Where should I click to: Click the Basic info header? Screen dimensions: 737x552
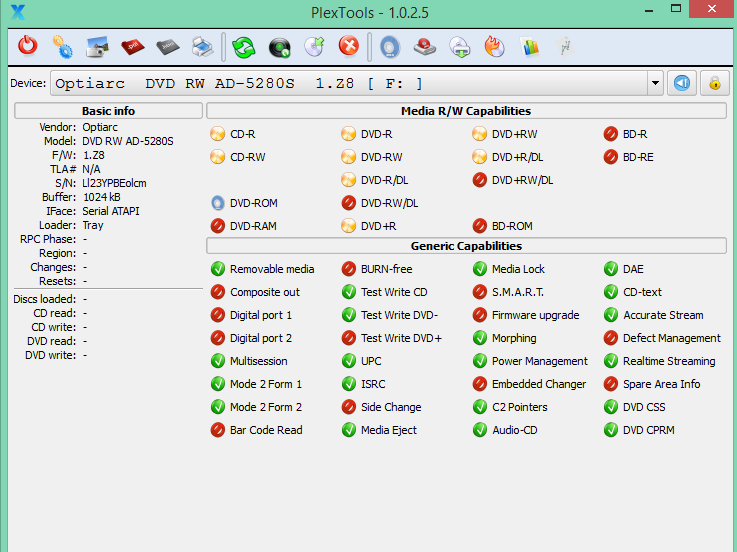point(109,111)
